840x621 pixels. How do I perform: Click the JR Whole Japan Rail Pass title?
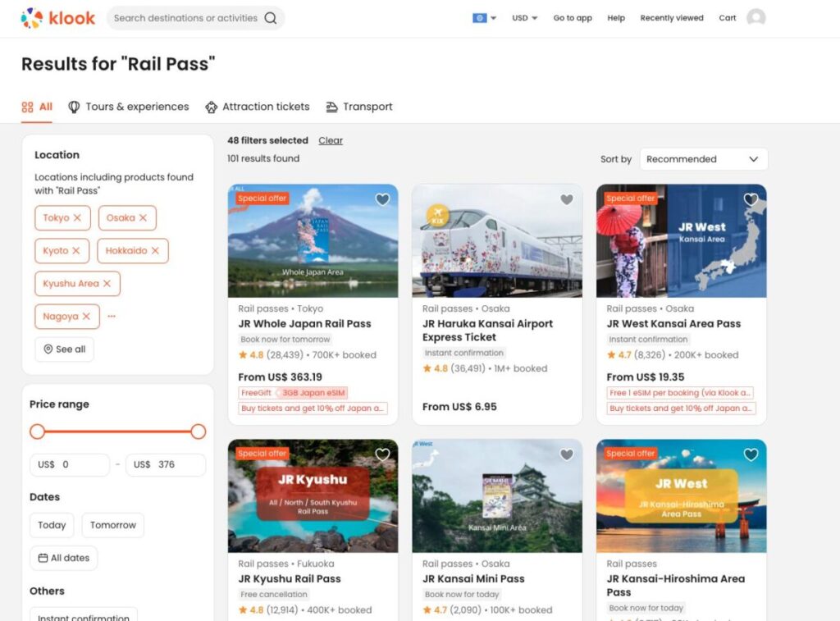coord(305,324)
